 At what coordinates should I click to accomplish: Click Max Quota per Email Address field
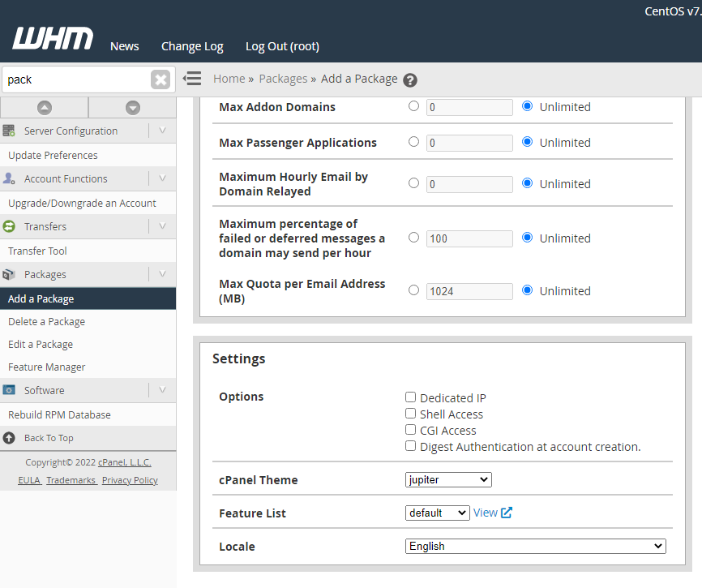pos(469,291)
